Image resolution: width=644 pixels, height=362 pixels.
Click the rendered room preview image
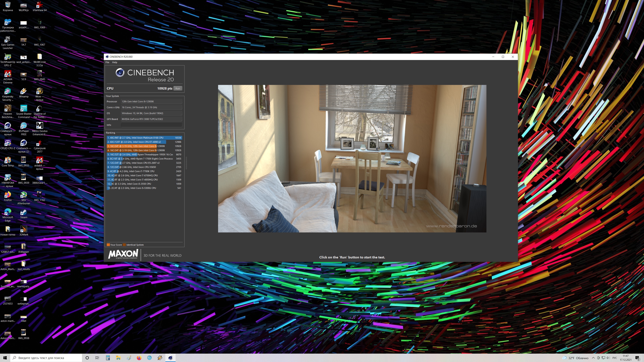click(x=352, y=159)
